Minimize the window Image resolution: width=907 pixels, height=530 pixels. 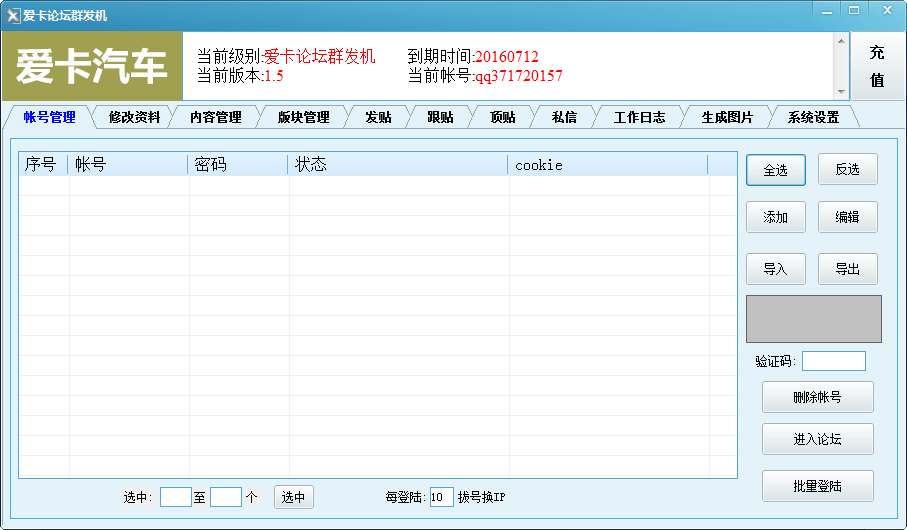pos(827,11)
